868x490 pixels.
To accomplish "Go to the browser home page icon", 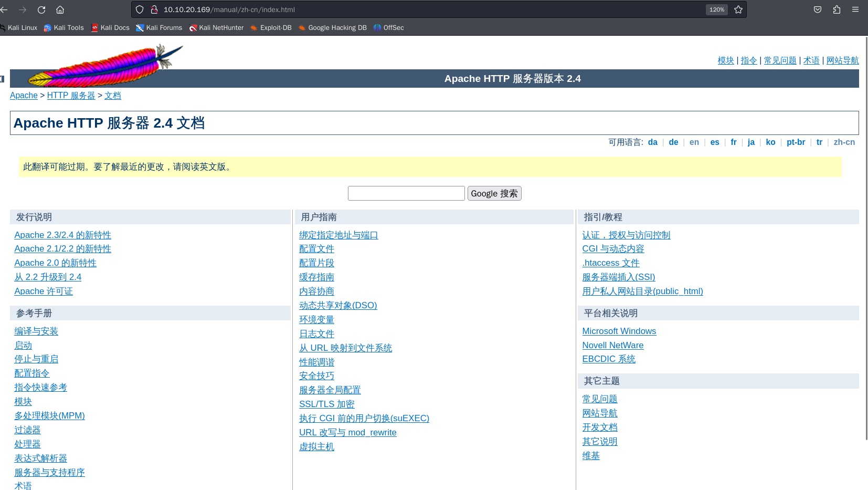I will [x=60, y=9].
